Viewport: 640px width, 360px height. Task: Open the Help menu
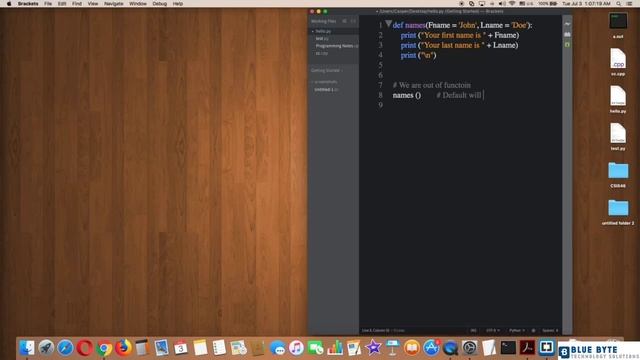tap(178, 4)
